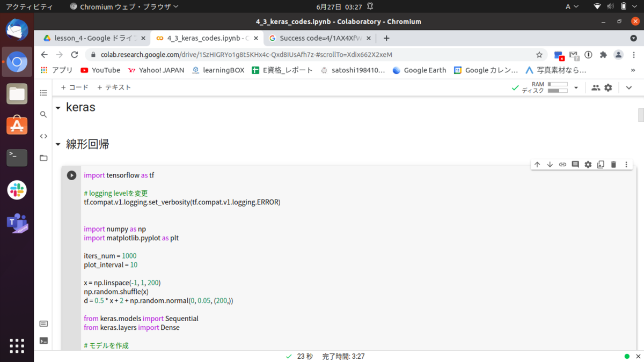The height and width of the screenshot is (362, 644).
Task: Open table of contents sidebar panel
Action: click(x=43, y=93)
